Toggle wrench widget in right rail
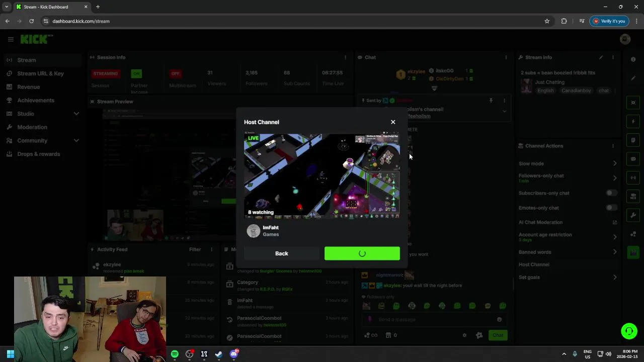The height and width of the screenshot is (362, 644). 633,215
